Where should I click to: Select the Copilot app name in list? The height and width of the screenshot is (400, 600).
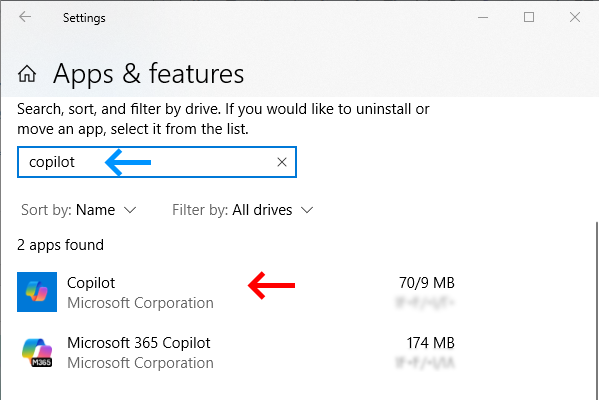pyautogui.click(x=92, y=283)
